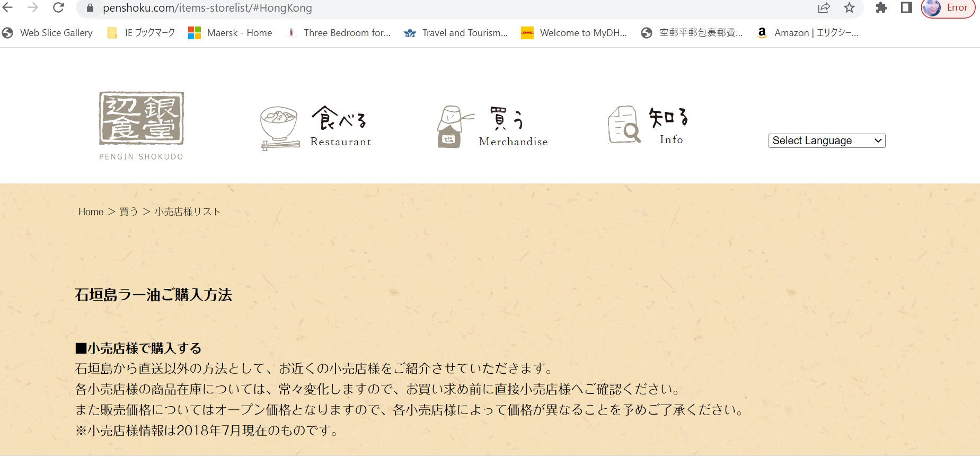Click subheading ■小売店様で購入する
This screenshot has height=457, width=980.
click(138, 348)
